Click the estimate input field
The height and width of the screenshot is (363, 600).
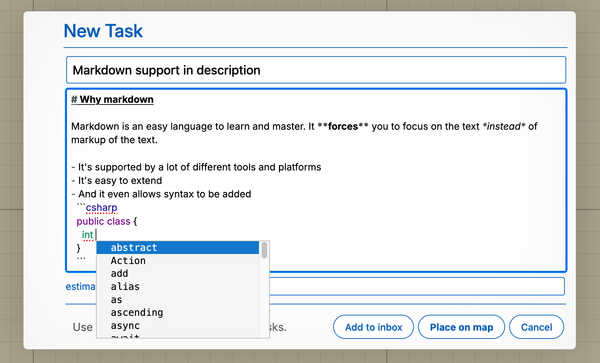(417, 286)
